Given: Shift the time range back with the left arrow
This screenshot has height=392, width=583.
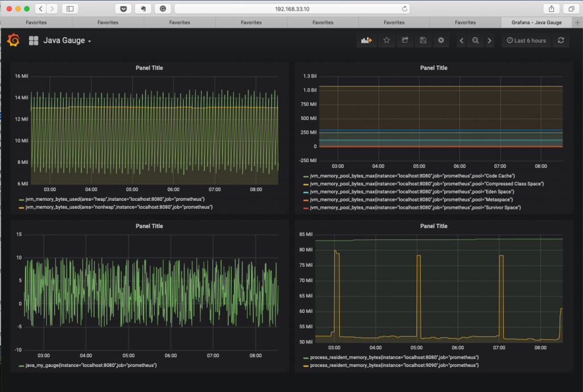Looking at the screenshot, I should click(x=461, y=40).
